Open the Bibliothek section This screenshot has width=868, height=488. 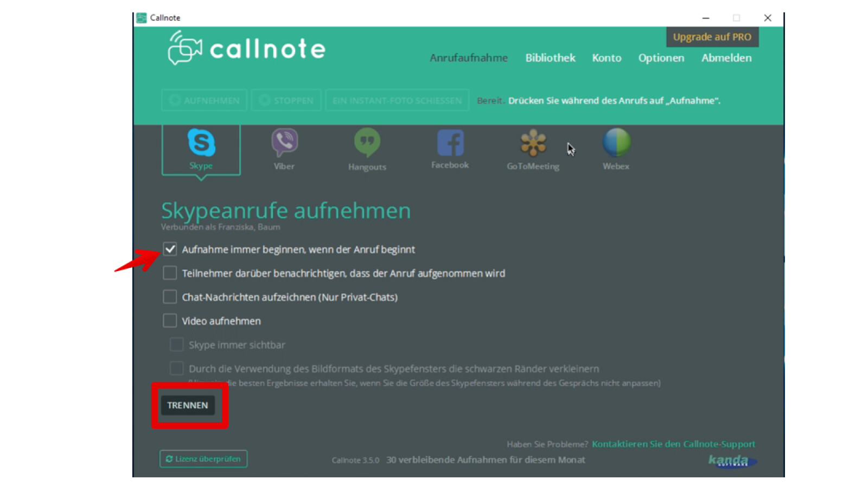pos(550,58)
